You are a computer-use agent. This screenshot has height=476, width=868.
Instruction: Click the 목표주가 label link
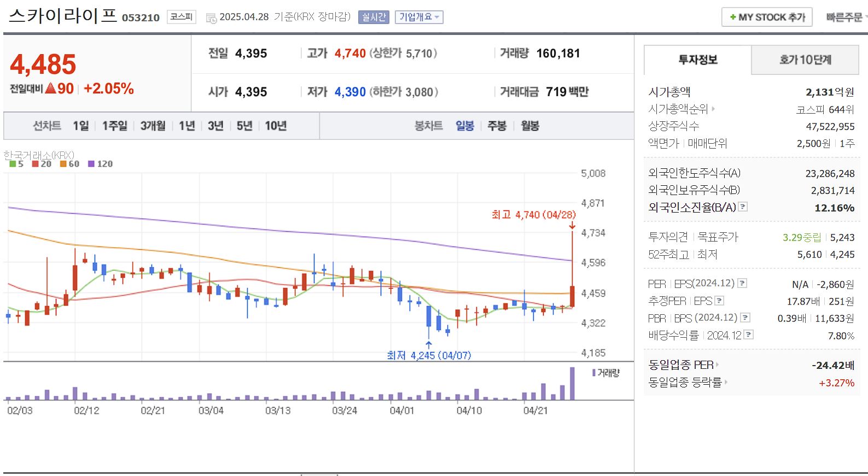(718, 237)
